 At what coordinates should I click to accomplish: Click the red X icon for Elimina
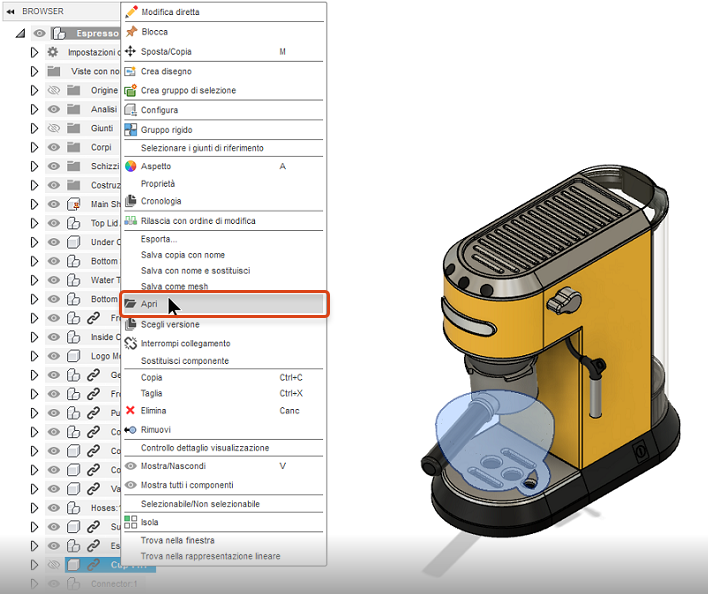(130, 410)
